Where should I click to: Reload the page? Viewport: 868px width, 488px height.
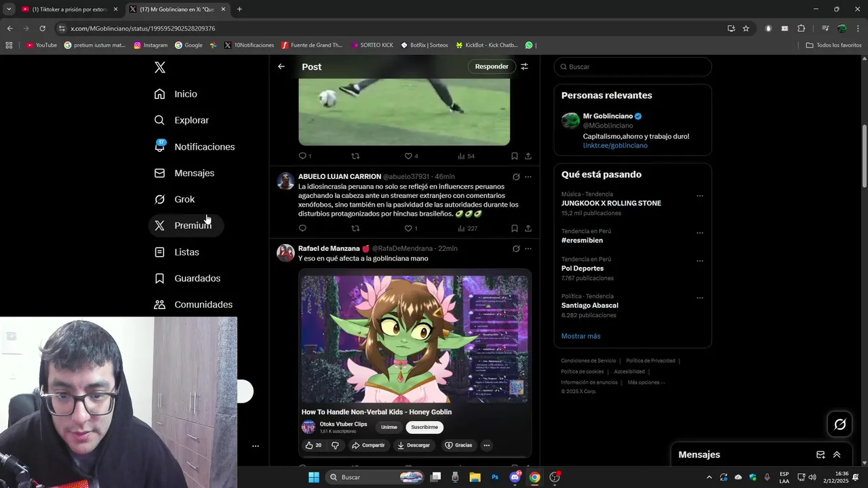click(42, 28)
